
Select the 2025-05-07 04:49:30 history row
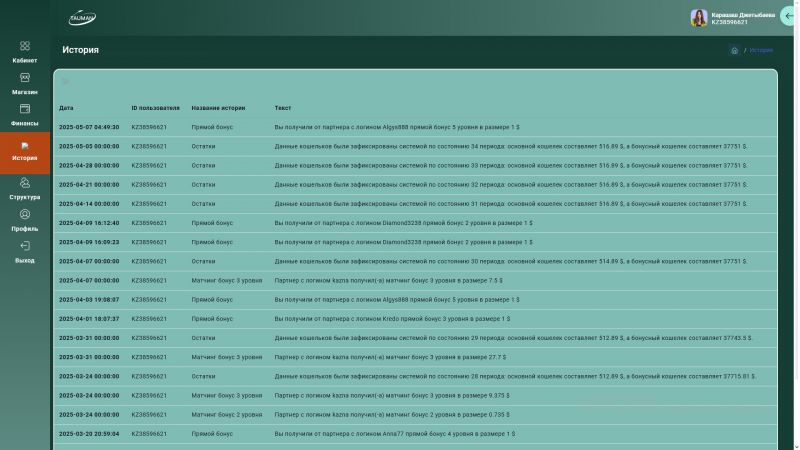400,127
